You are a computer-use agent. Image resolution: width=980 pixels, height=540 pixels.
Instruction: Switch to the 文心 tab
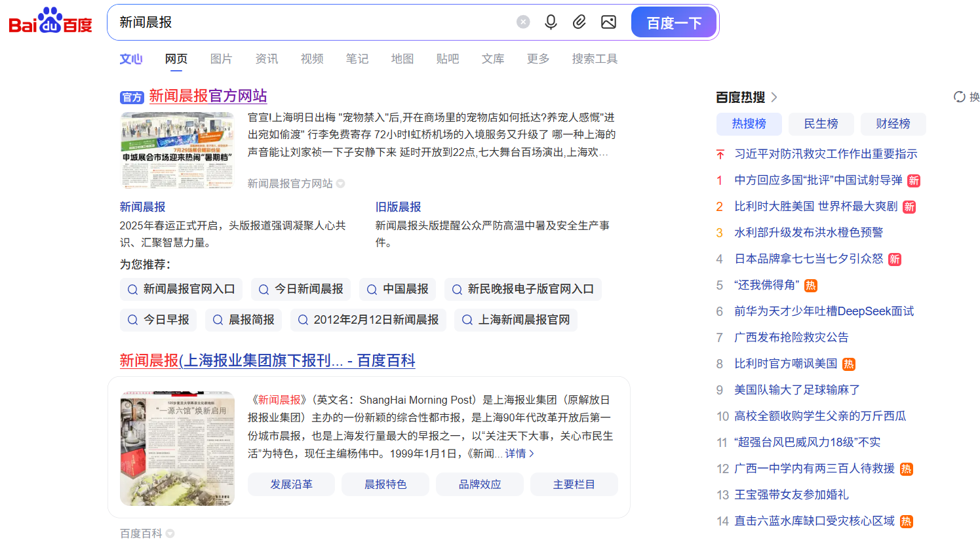click(x=131, y=59)
